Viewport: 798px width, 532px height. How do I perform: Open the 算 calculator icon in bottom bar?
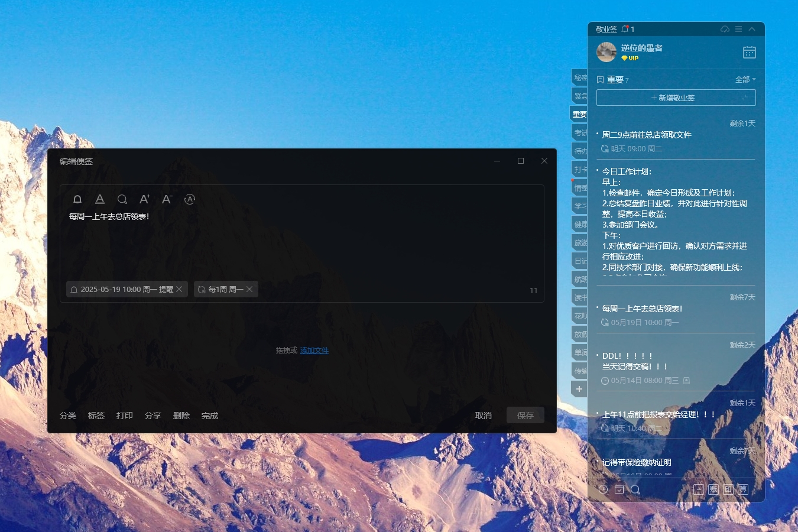743,489
